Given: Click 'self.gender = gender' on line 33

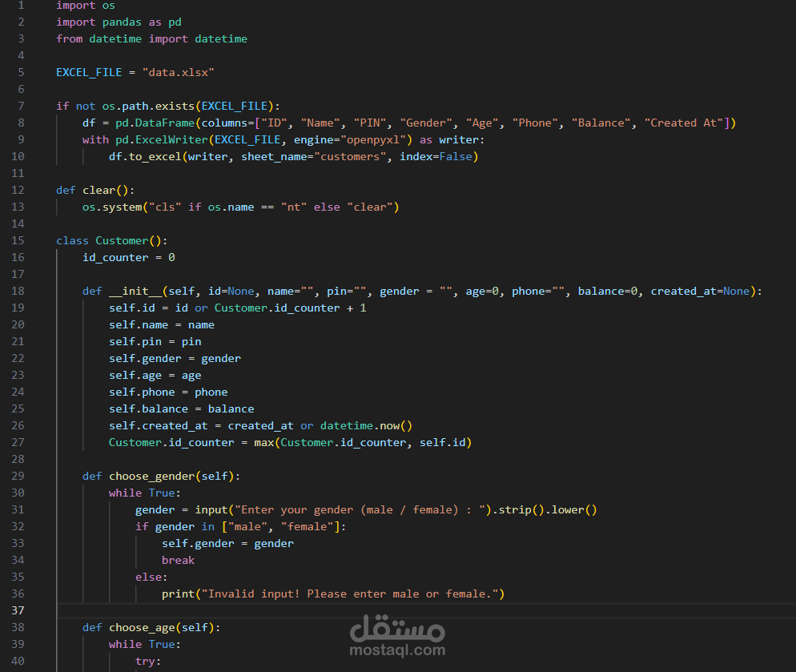Looking at the screenshot, I should tap(227, 543).
